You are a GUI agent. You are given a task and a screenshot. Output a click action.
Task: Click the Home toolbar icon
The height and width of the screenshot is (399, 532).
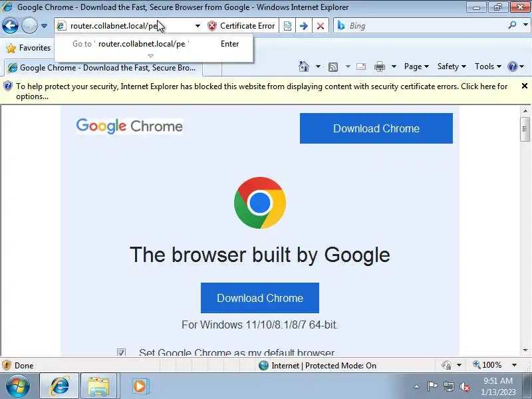304,66
